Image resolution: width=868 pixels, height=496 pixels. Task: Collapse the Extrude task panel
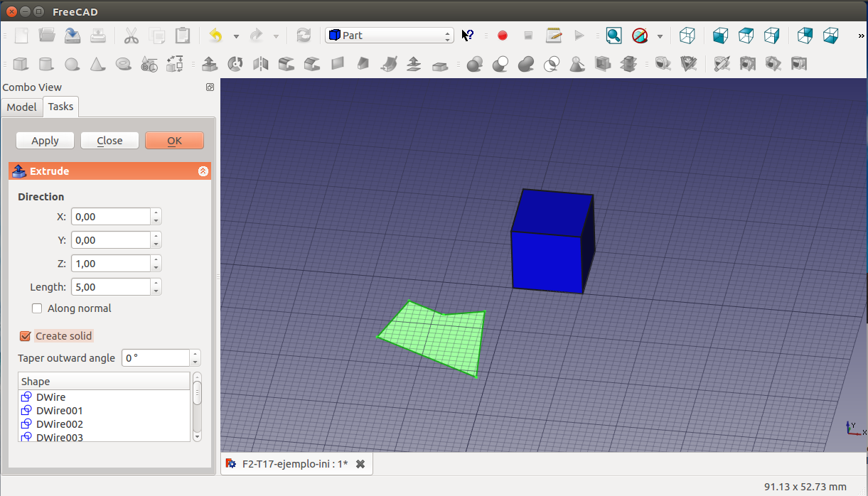[203, 171]
